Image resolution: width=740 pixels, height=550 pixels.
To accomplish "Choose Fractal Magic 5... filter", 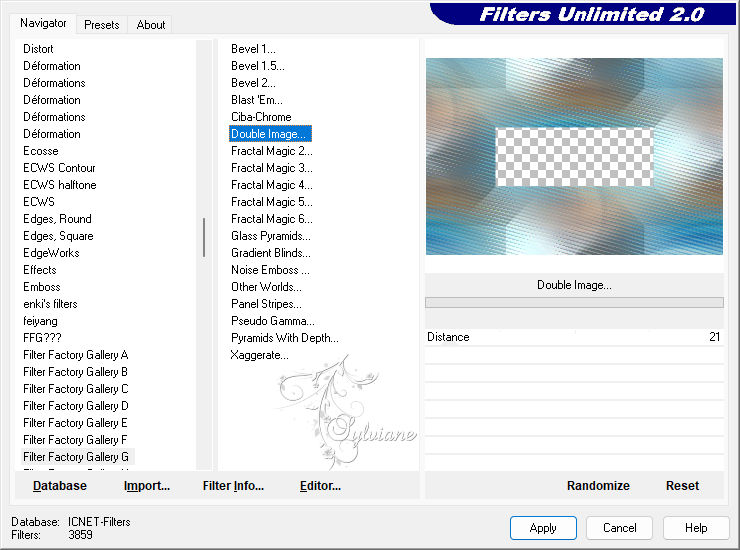I will [x=271, y=202].
